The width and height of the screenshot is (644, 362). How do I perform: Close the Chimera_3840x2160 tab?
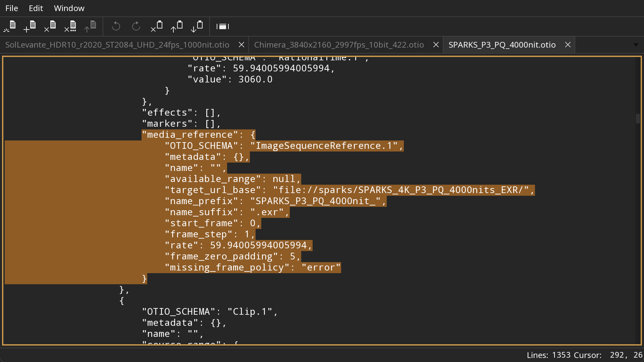click(x=436, y=45)
